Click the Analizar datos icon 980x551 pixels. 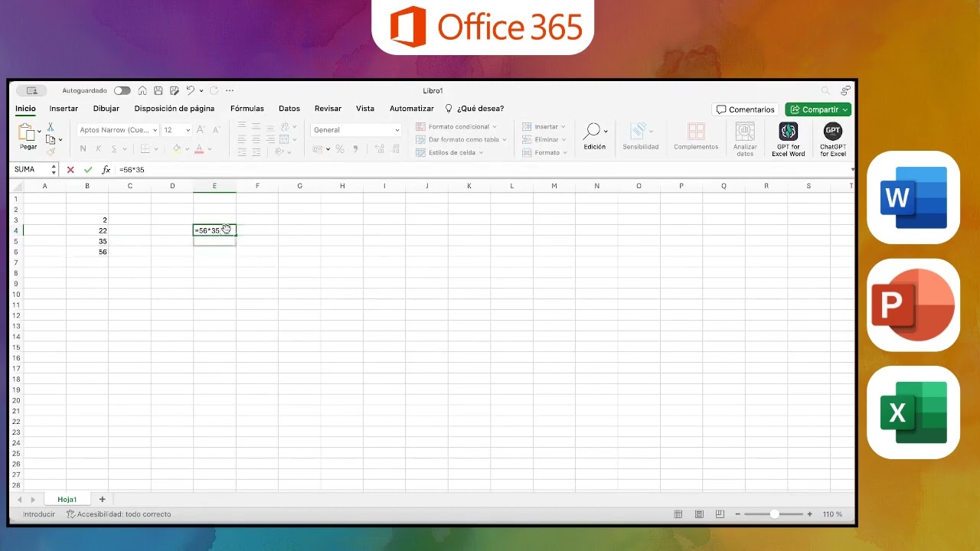(x=745, y=131)
